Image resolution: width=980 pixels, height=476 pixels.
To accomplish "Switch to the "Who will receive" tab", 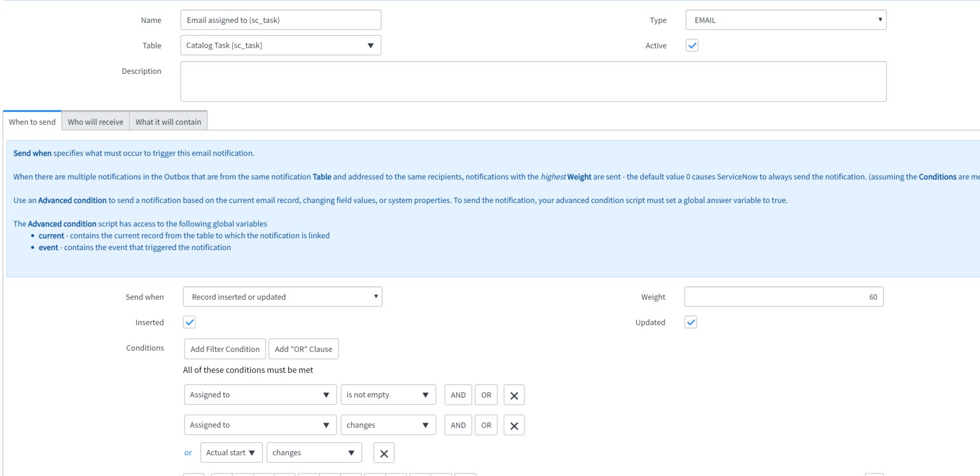I will (95, 122).
